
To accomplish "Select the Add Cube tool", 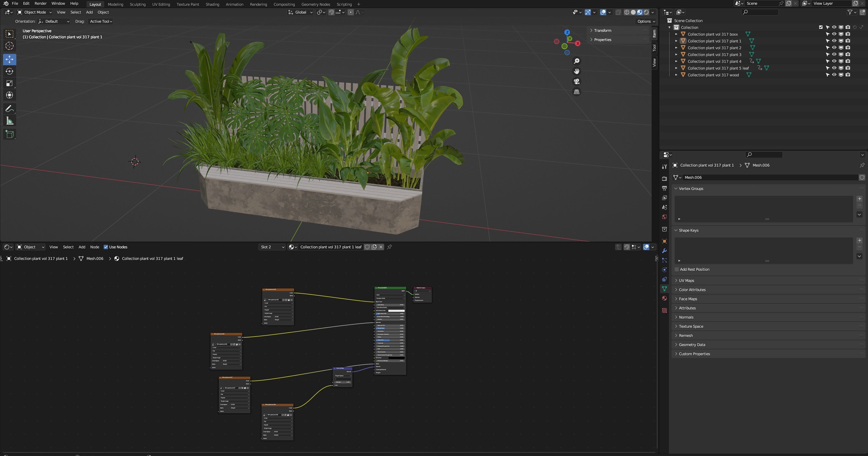I will point(9,134).
